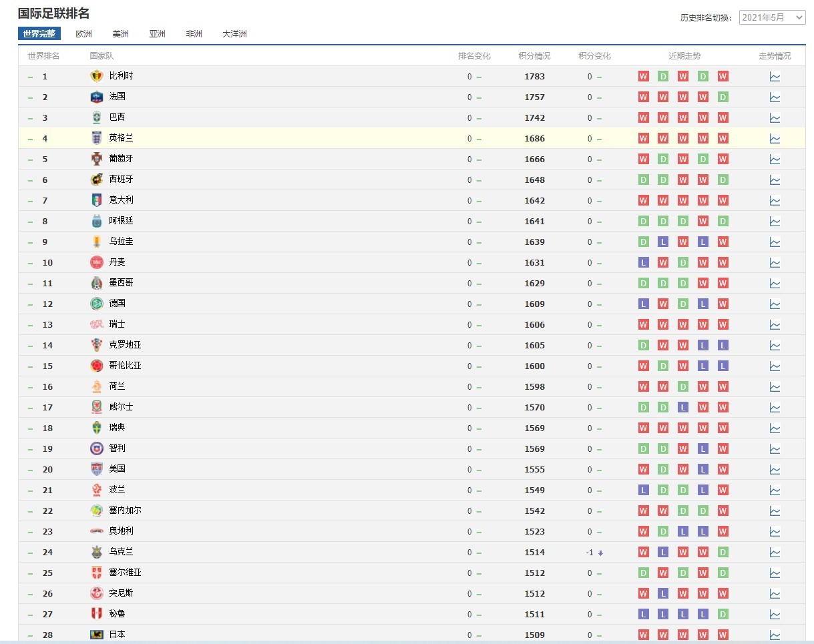Click the France (法国) team crest icon
The width and height of the screenshot is (814, 644).
pos(97,97)
